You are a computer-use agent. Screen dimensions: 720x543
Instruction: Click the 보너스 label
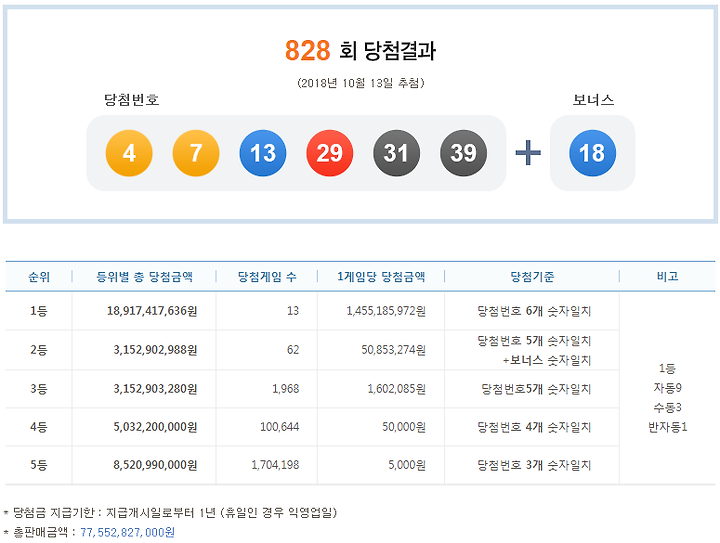pos(593,100)
